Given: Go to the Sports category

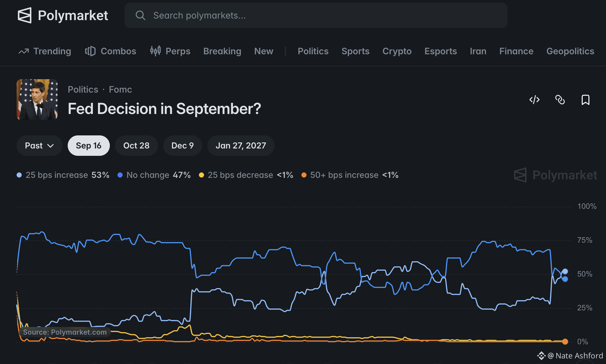Looking at the screenshot, I should tap(355, 51).
